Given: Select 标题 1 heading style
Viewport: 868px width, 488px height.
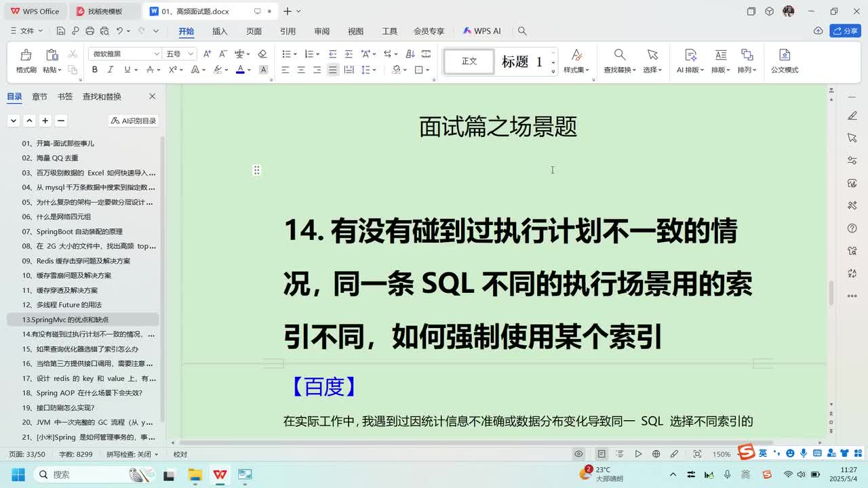Looking at the screenshot, I should pos(521,62).
